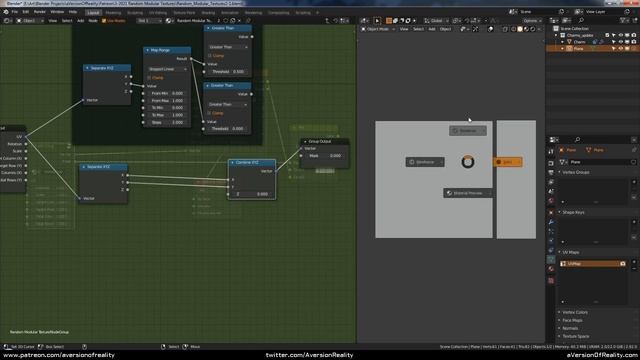Switch to the Layout workspace tab
Viewport: 640px width, 360px height.
coord(93,13)
